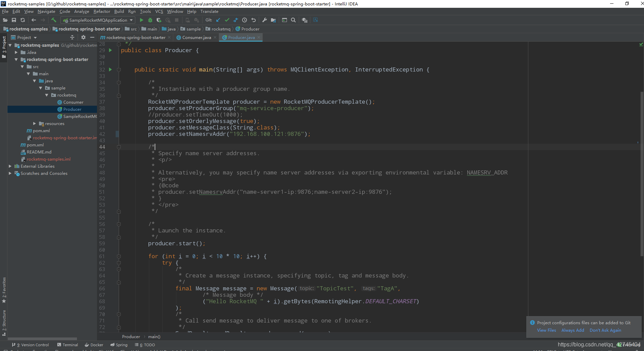644x351 pixels.
Task: Collapse the rocketmq-spring-boot-starter module node
Action: pyautogui.click(x=16, y=59)
